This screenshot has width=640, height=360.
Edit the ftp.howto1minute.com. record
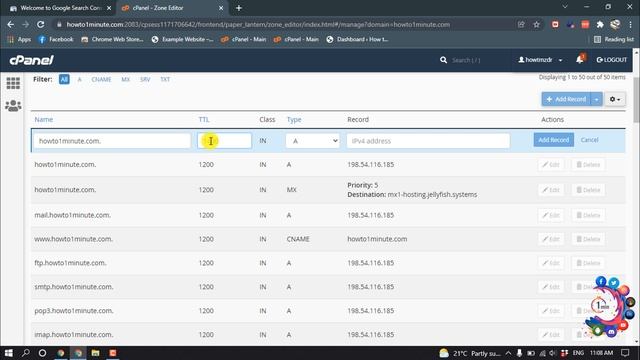pyautogui.click(x=551, y=263)
